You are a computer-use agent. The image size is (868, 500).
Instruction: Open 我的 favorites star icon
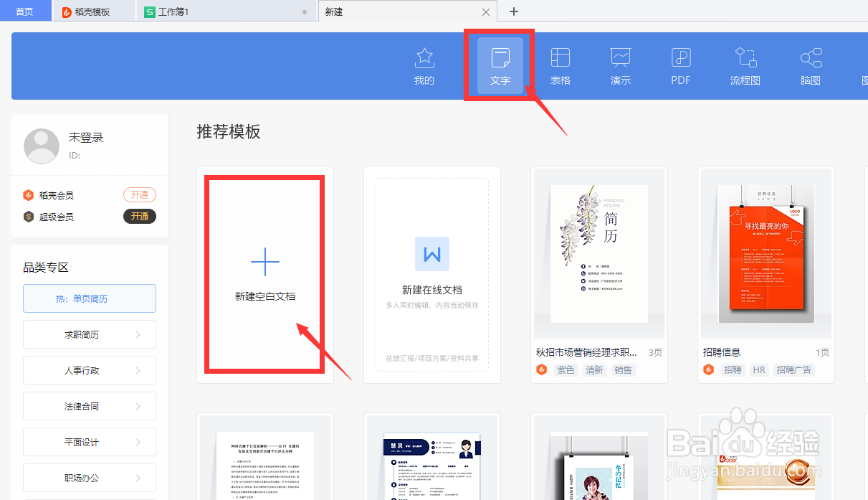424,65
